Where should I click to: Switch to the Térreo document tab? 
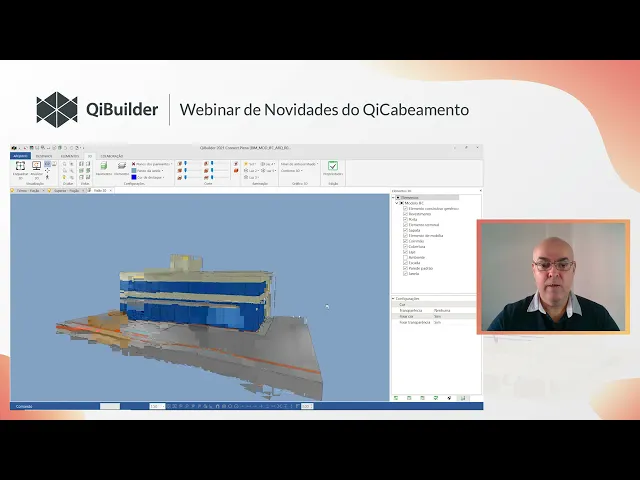(29, 191)
